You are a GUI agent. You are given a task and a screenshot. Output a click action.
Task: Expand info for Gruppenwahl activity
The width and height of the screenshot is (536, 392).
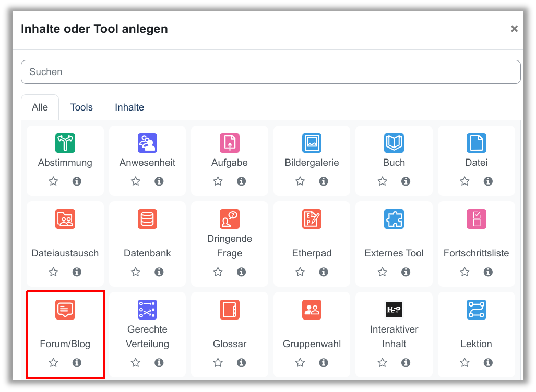[324, 363]
